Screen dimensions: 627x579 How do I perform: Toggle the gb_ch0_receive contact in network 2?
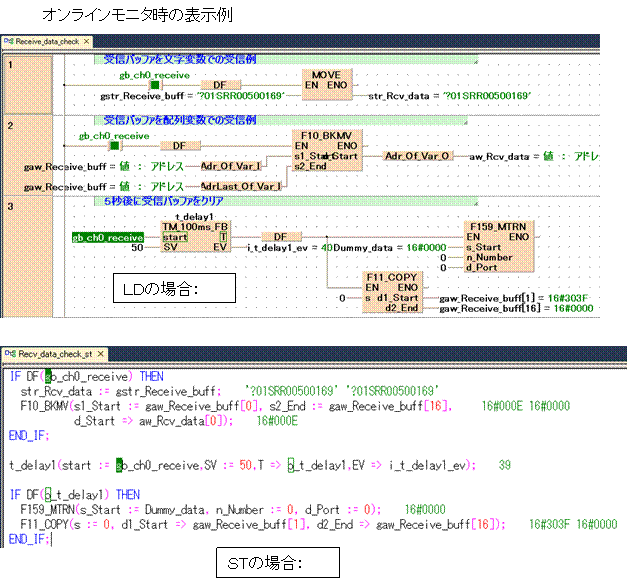(x=113, y=145)
